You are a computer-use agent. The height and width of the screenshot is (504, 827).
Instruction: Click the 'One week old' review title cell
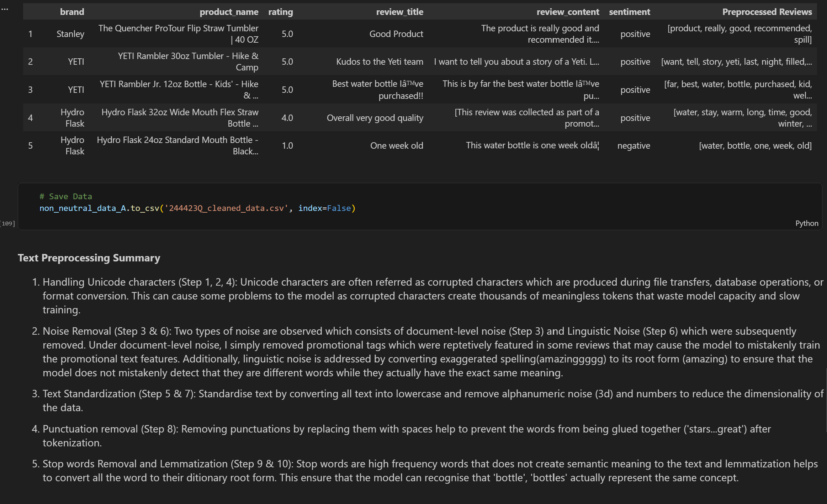[x=396, y=145]
